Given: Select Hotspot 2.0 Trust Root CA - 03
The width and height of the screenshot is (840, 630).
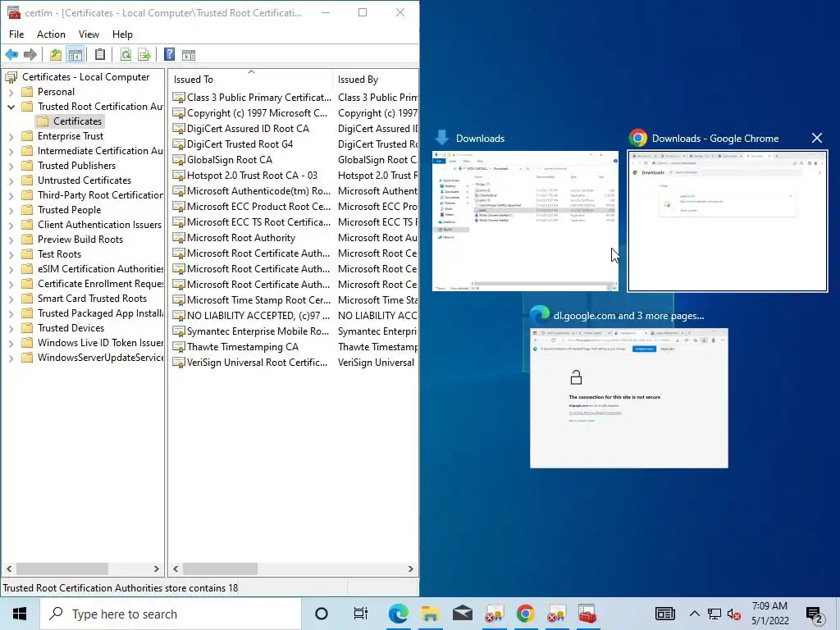Looking at the screenshot, I should pyautogui.click(x=252, y=176).
